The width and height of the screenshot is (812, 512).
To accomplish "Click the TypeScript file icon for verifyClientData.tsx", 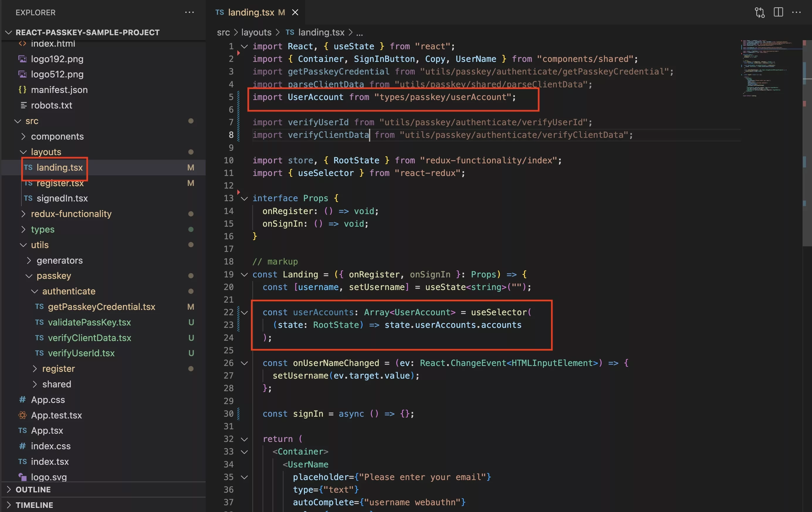I will (40, 338).
